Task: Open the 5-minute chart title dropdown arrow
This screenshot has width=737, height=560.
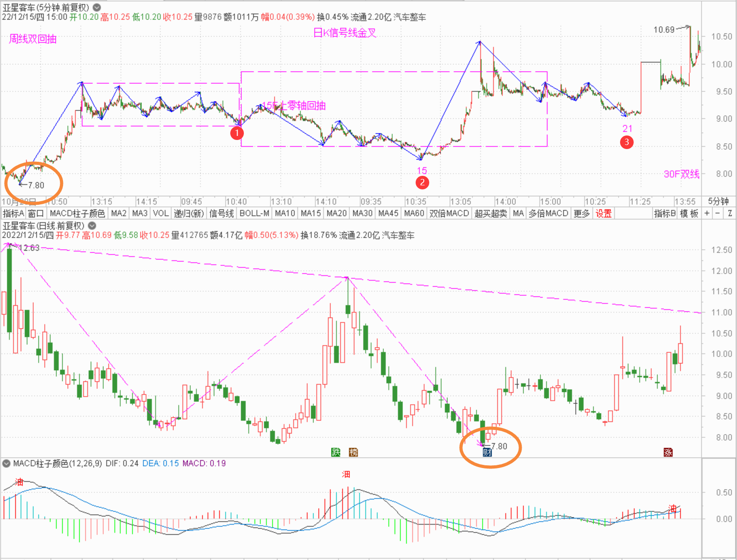Action: (97, 7)
